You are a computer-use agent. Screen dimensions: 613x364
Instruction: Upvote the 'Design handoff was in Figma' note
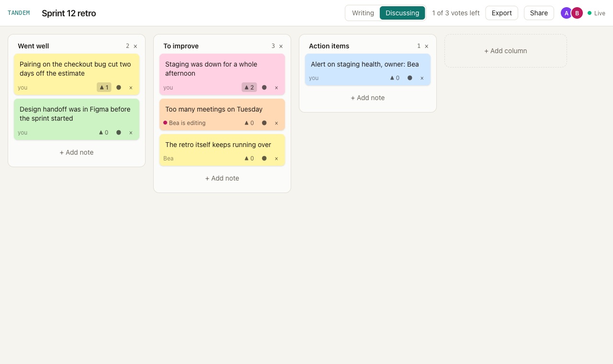pyautogui.click(x=104, y=132)
